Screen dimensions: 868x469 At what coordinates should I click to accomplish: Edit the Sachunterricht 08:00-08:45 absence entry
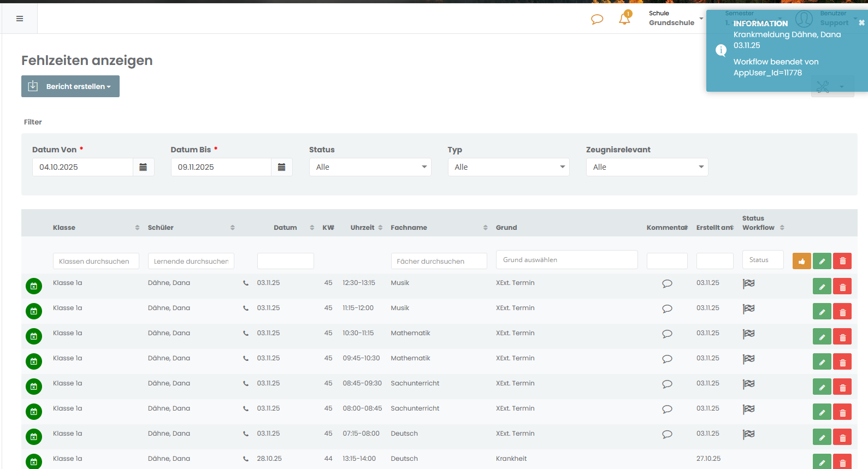822,412
